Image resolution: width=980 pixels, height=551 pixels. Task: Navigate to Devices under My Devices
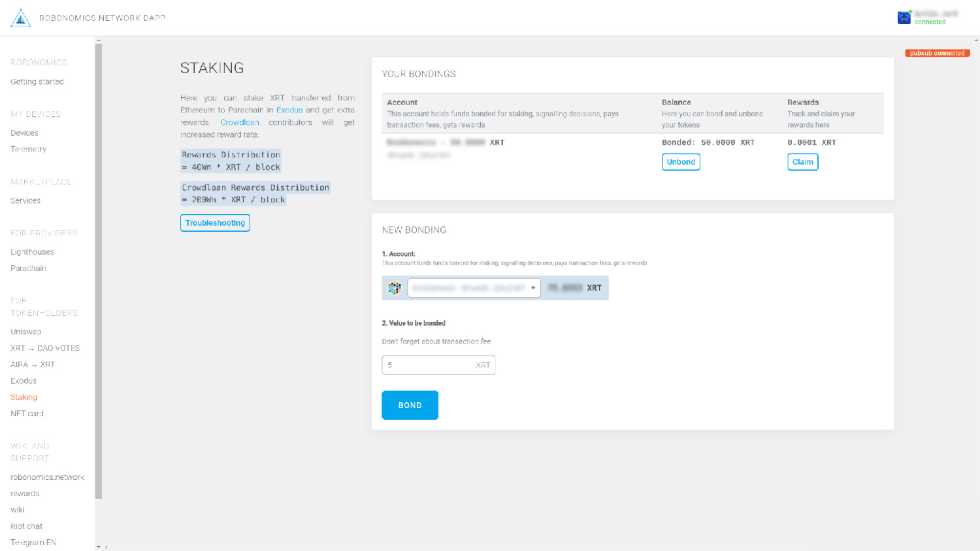click(25, 133)
